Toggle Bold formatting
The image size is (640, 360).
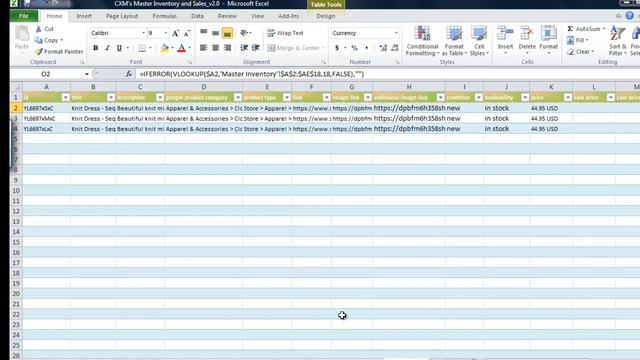point(96,48)
